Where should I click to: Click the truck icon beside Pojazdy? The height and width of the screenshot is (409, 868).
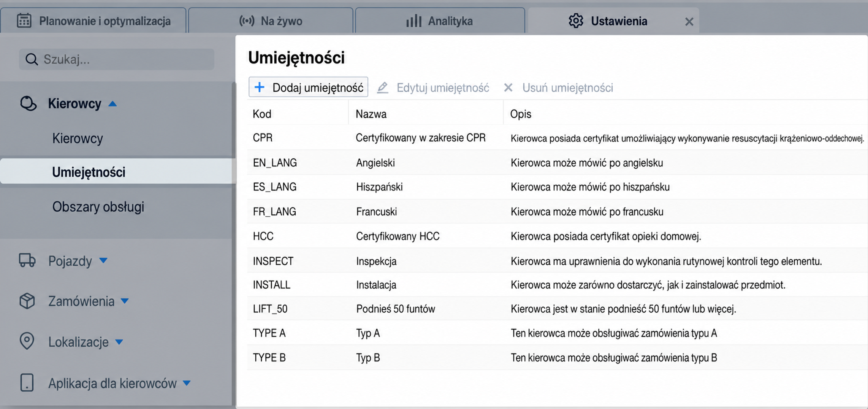pos(27,261)
